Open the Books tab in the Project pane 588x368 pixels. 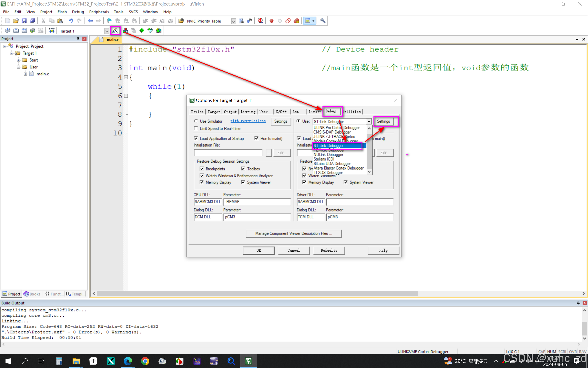(32, 294)
